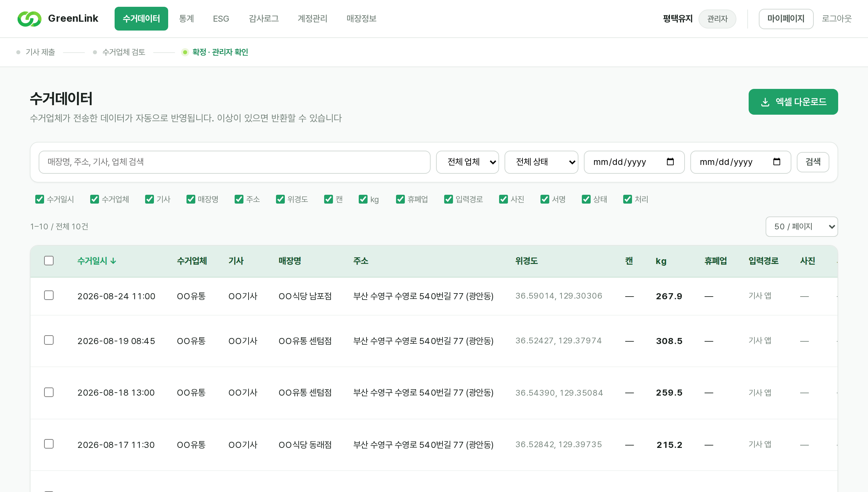Click the start date mm/dd/yyyy field
The width and height of the screenshot is (868, 492).
click(x=634, y=162)
